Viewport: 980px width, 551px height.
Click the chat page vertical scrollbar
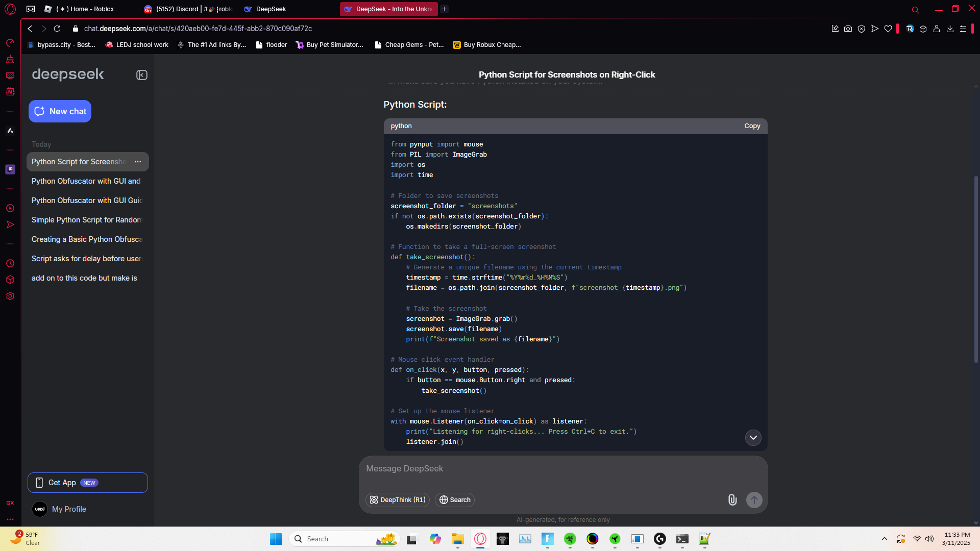976,269
